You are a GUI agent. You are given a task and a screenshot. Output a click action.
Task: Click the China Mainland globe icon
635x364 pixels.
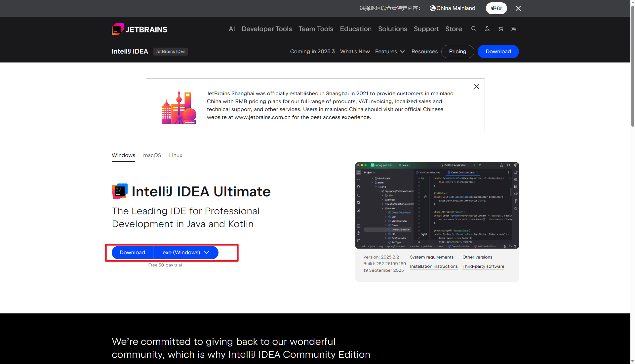point(432,8)
